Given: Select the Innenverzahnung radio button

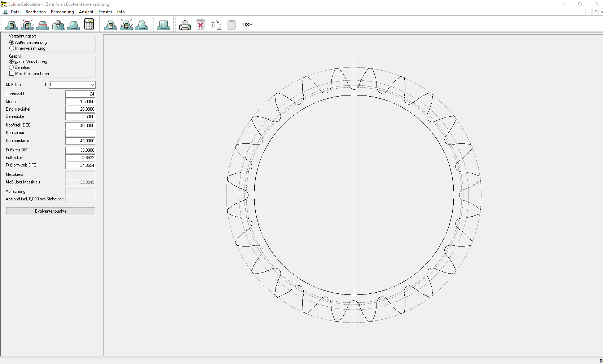Looking at the screenshot, I should point(12,48).
